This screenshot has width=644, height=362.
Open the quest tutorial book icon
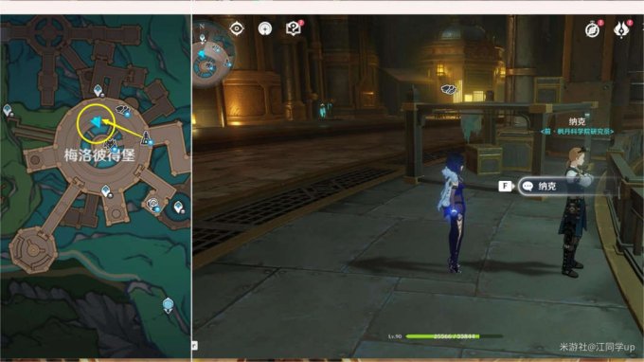coord(294,28)
